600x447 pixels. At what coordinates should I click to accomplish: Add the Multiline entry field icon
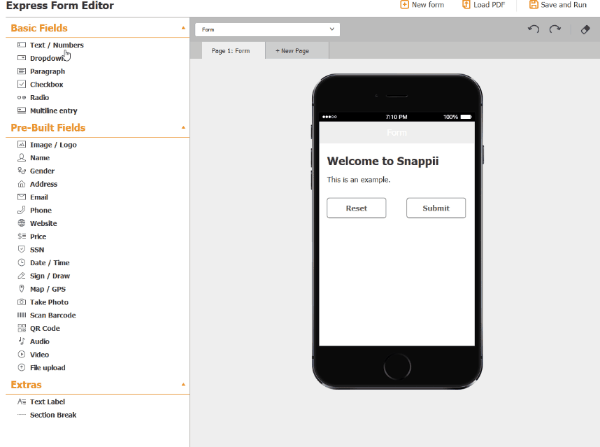(21, 111)
